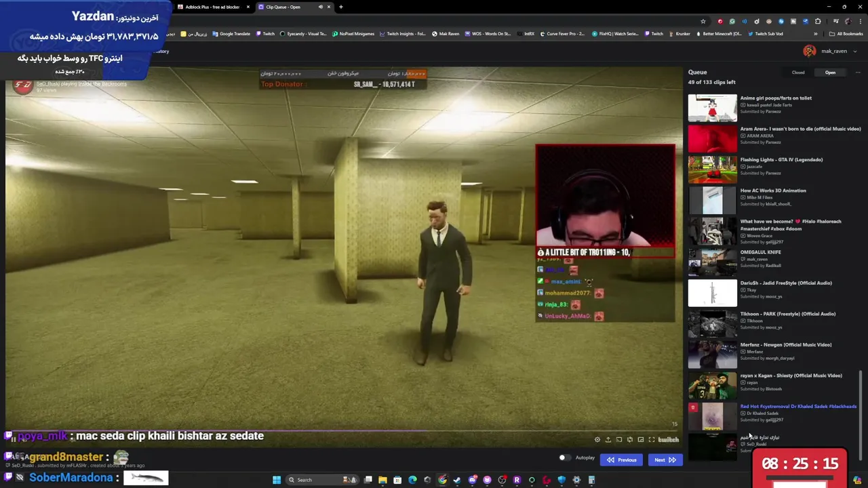868x488 pixels.
Task: Mute audio on Clip Queue tab
Action: click(x=321, y=7)
